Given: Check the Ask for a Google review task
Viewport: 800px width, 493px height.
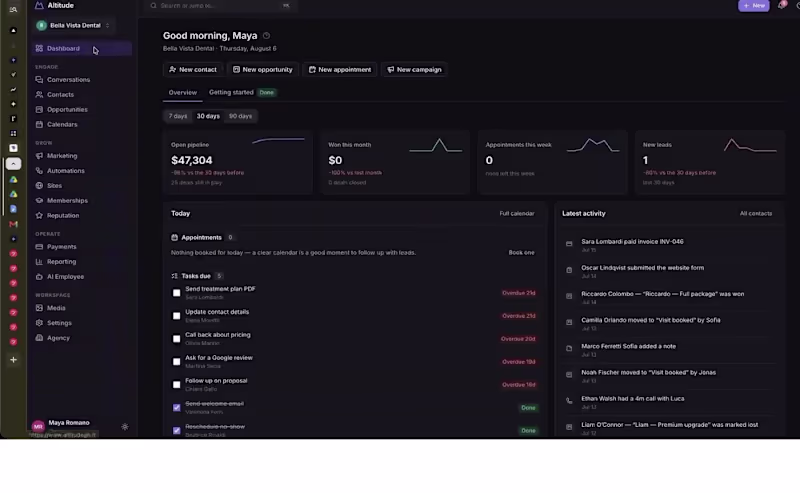Looking at the screenshot, I should [x=177, y=362].
